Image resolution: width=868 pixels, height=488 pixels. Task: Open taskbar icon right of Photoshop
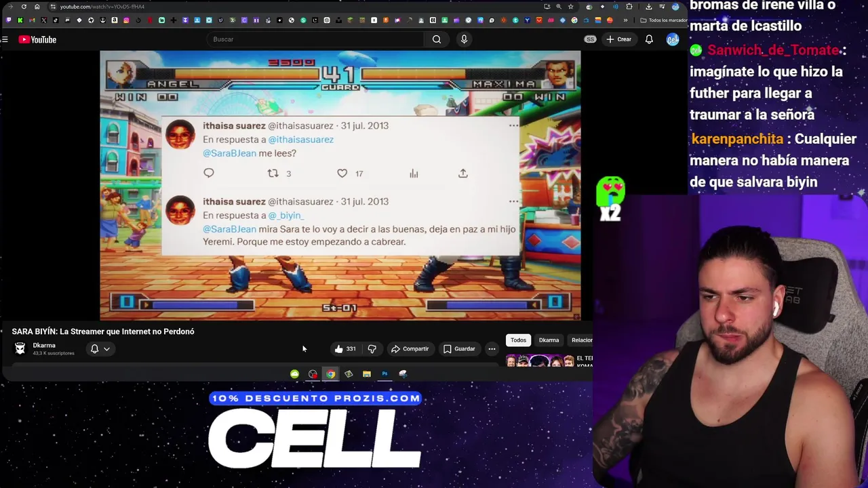tap(403, 374)
